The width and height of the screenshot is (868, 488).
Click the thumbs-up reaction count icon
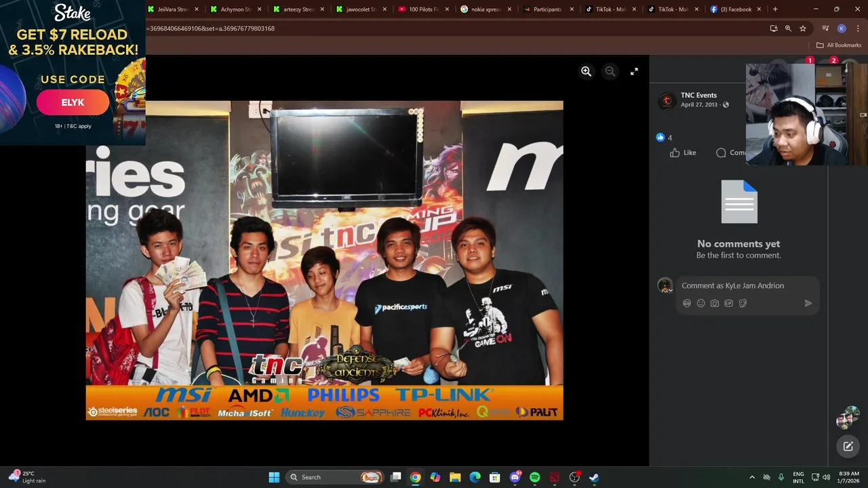pyautogui.click(x=660, y=138)
